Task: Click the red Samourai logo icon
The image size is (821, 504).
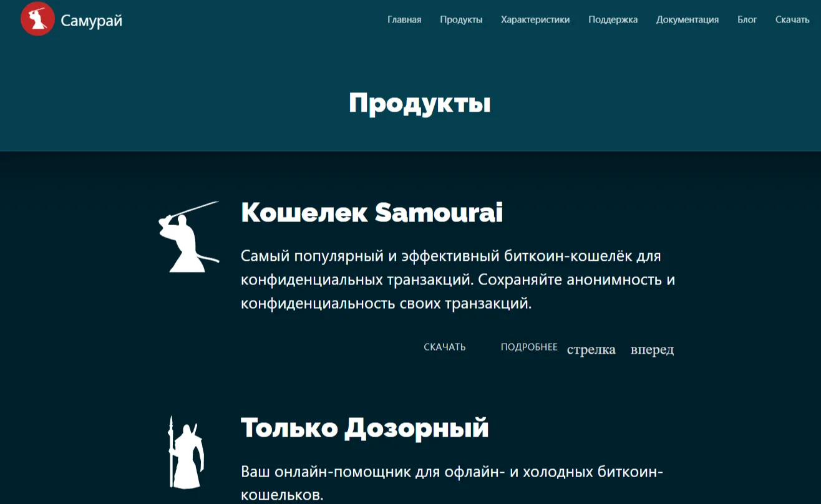Action: point(37,19)
